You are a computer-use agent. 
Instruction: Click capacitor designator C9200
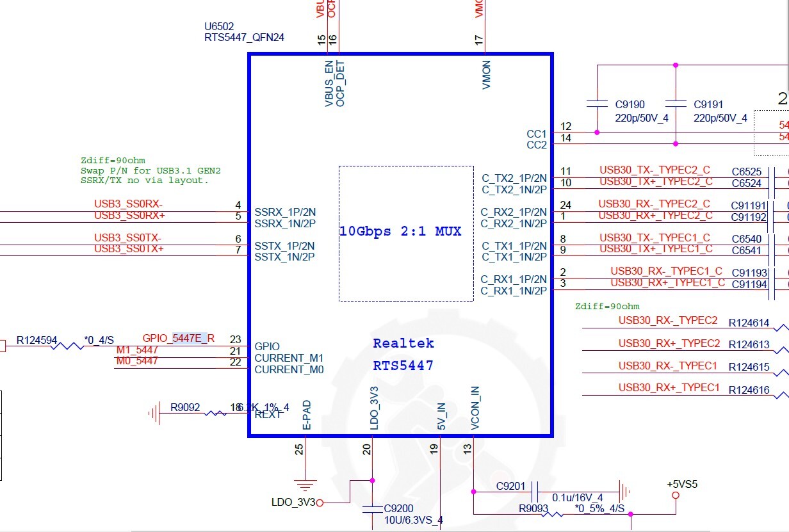398,509
